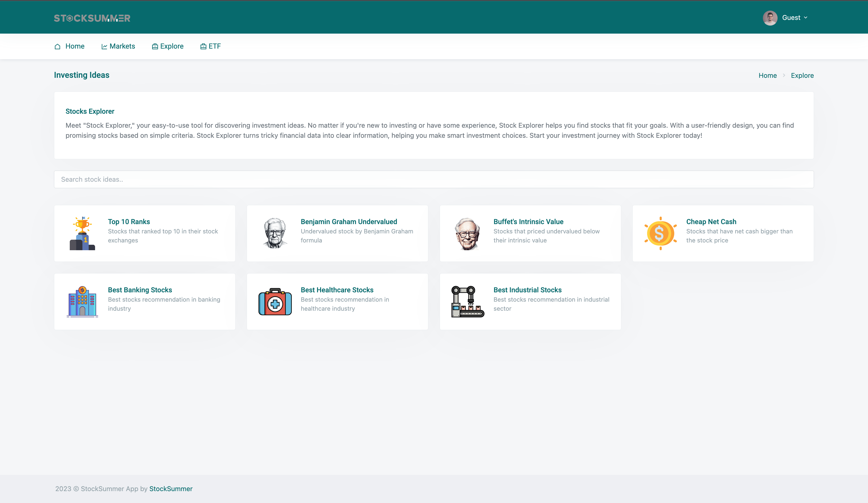
Task: Click the robotic arm icon on Best Industrial Stocks
Action: [x=467, y=301]
